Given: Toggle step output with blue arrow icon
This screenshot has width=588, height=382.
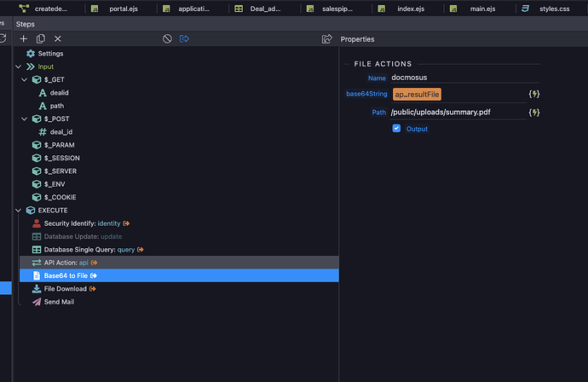Looking at the screenshot, I should [x=184, y=38].
